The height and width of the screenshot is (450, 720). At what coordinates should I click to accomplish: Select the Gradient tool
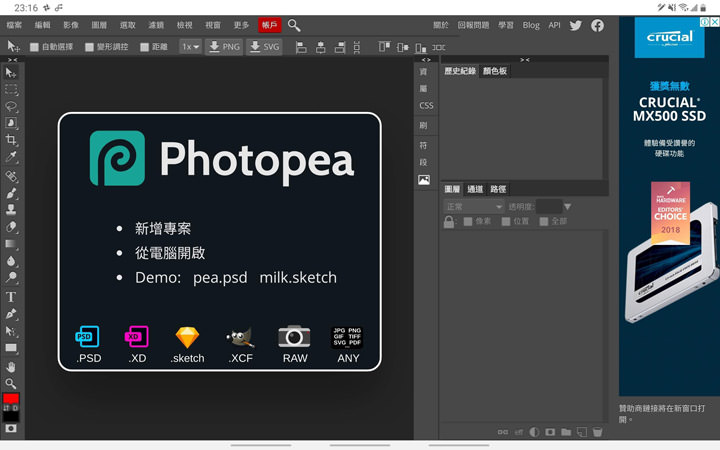point(11,244)
